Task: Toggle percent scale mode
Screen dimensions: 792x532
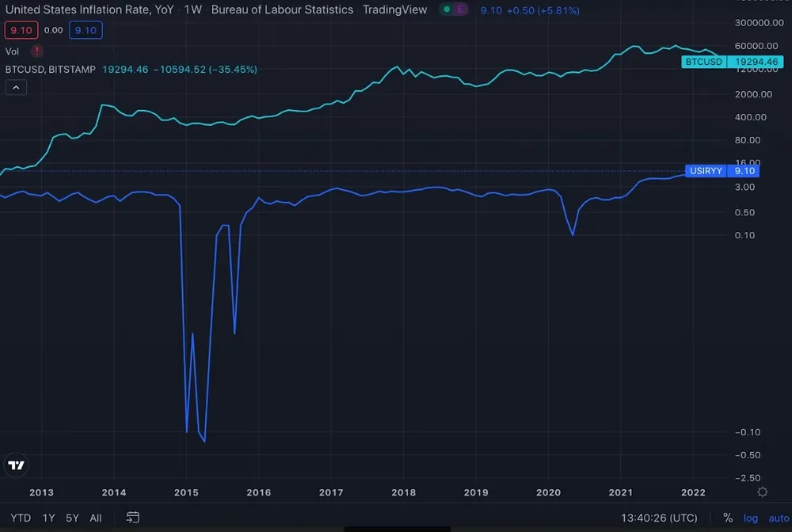Action: click(x=727, y=518)
